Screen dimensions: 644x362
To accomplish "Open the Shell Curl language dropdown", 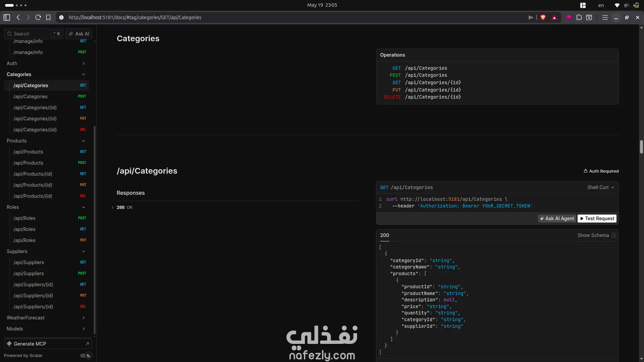I will pyautogui.click(x=600, y=187).
